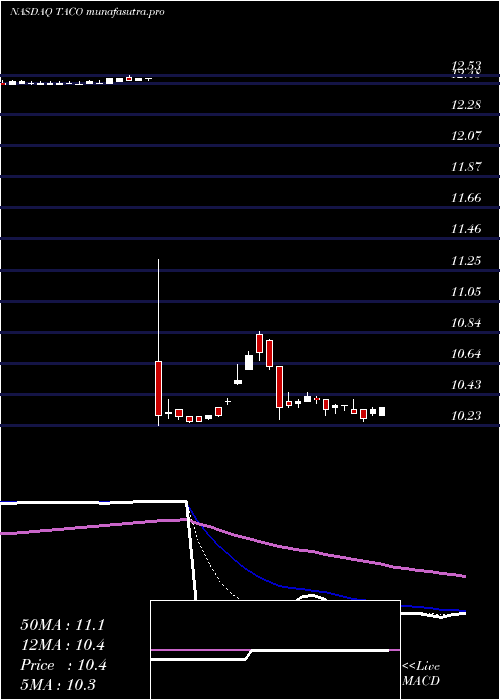Click the last white candle on the right
Screen dimensions: 500x700
(382, 412)
